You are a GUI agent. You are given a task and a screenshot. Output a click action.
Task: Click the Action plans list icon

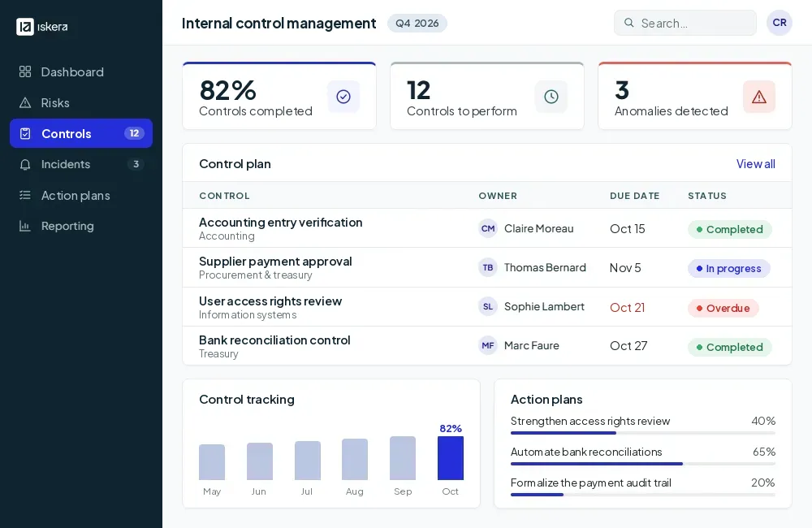25,195
